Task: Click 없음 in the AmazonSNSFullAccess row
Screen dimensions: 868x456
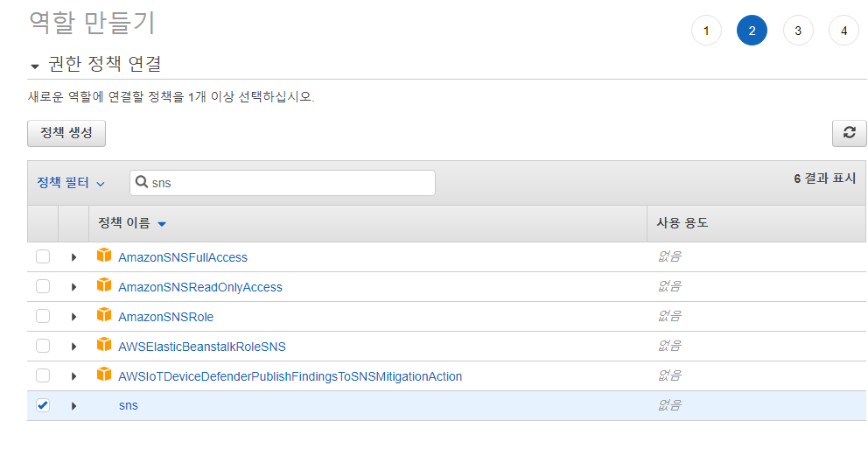Action: (x=670, y=256)
